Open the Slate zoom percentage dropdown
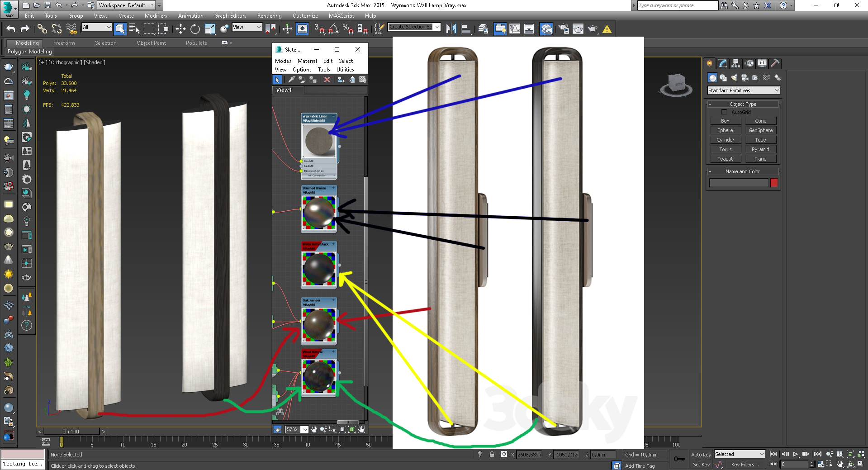This screenshot has width=868, height=470. coord(296,429)
